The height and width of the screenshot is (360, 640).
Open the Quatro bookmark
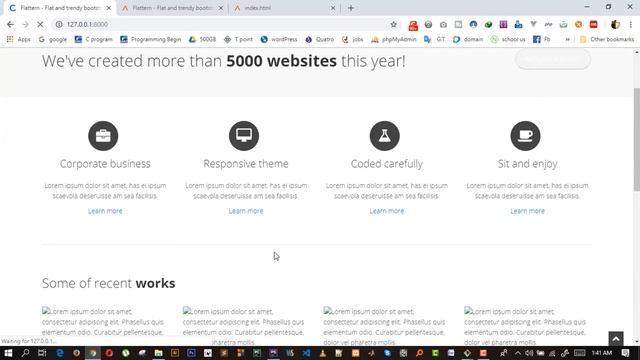(320, 39)
